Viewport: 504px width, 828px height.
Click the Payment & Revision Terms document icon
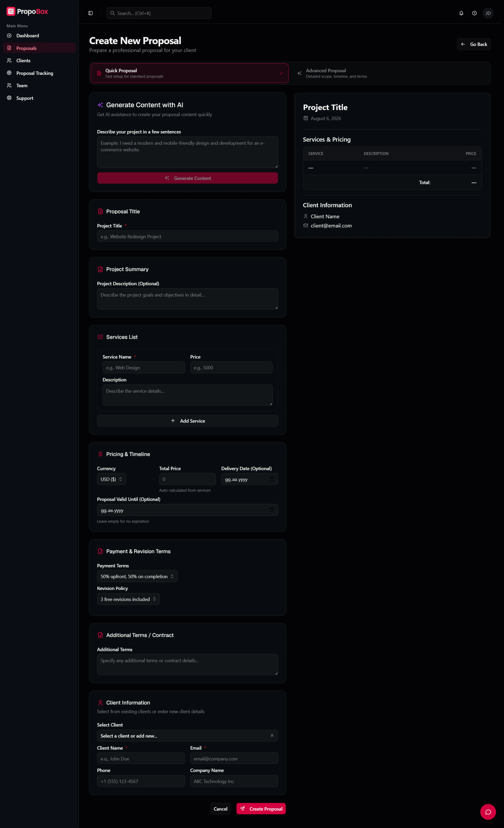(100, 551)
